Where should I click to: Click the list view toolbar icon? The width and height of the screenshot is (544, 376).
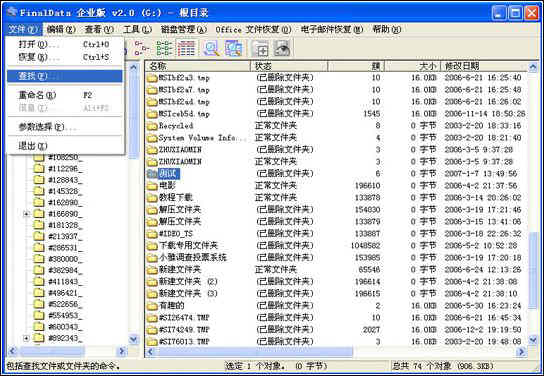164,48
